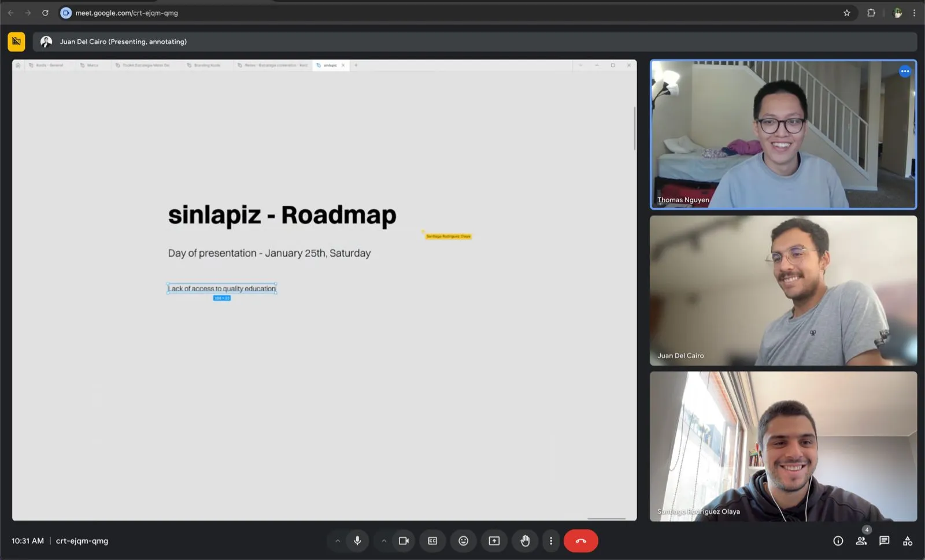Select the sinlapiz tab in shared screen

point(330,65)
